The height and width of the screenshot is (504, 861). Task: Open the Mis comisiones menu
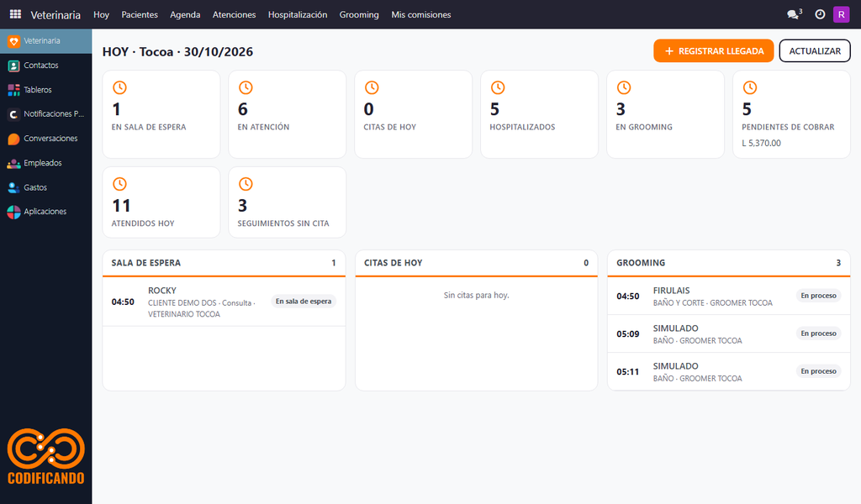421,15
